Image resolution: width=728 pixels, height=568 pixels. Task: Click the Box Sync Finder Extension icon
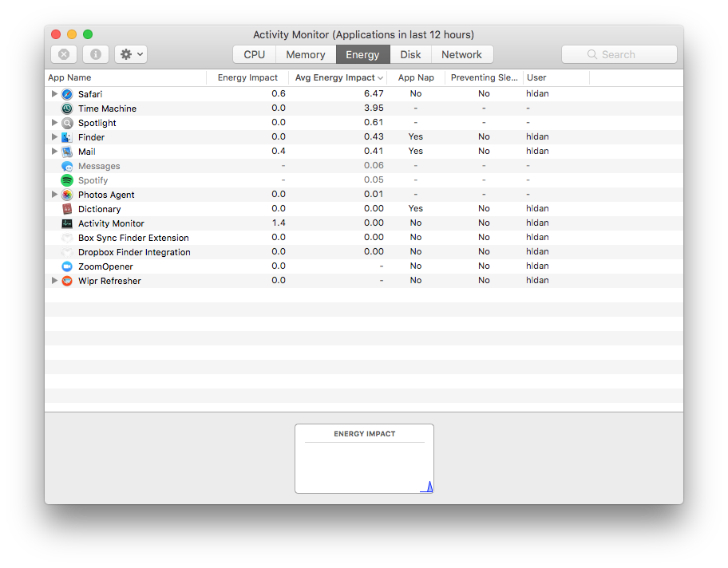tap(67, 238)
